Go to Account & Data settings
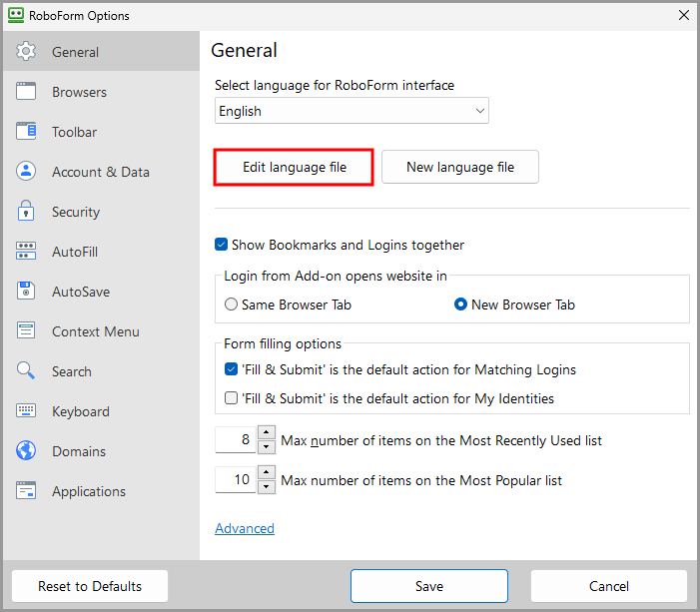 101,172
